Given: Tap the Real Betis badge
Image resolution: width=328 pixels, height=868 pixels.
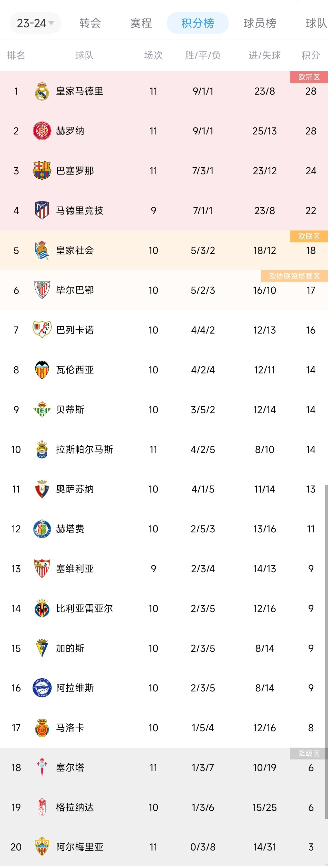Looking at the screenshot, I should click(x=42, y=409).
